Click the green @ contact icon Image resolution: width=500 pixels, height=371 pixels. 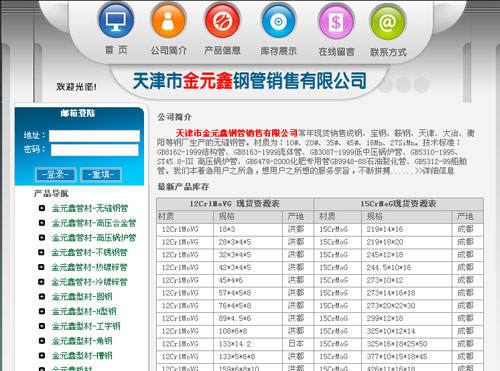[388, 23]
